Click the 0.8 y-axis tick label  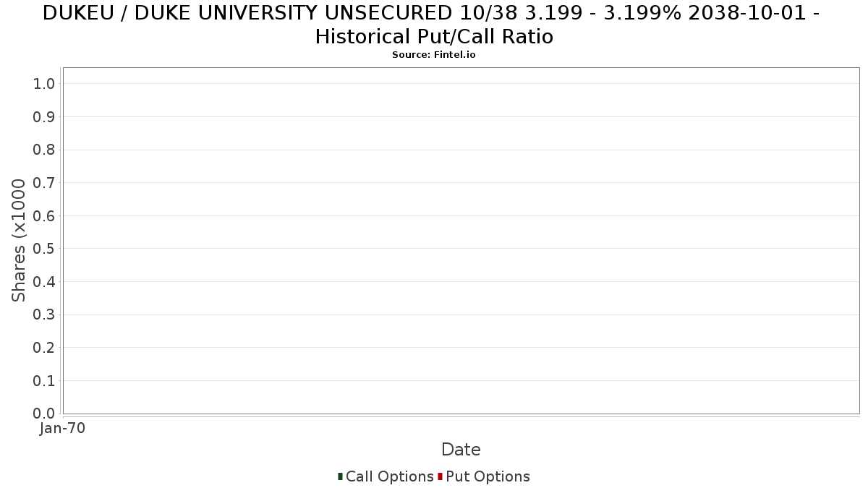click(44, 150)
